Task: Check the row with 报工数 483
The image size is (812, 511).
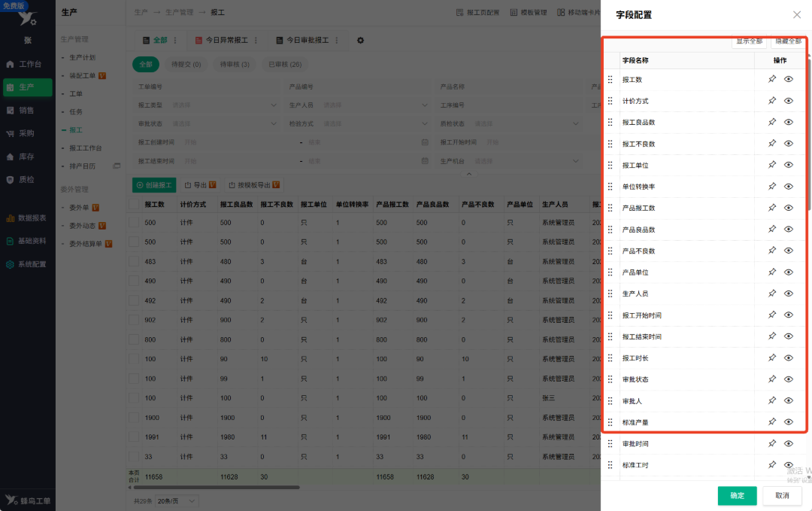Action: coord(134,261)
